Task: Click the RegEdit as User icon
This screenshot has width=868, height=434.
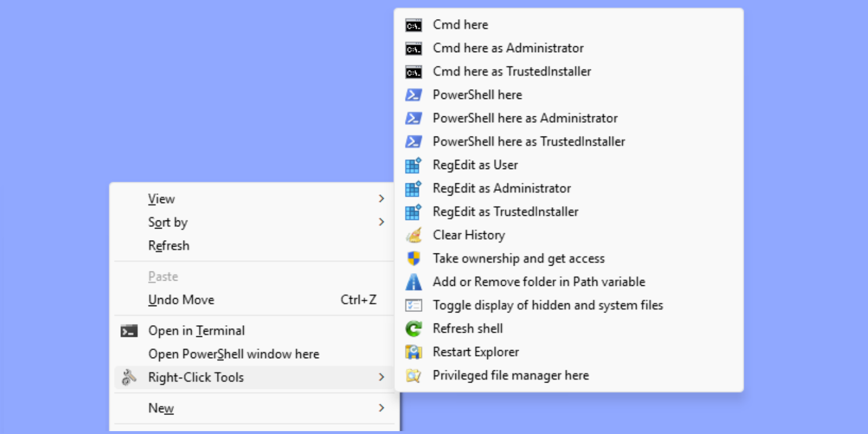Action: 413,165
